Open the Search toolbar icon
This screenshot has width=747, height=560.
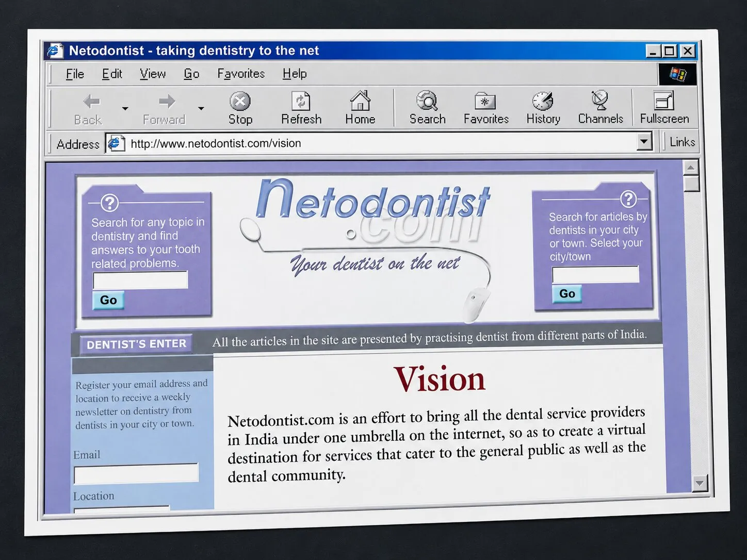(427, 101)
